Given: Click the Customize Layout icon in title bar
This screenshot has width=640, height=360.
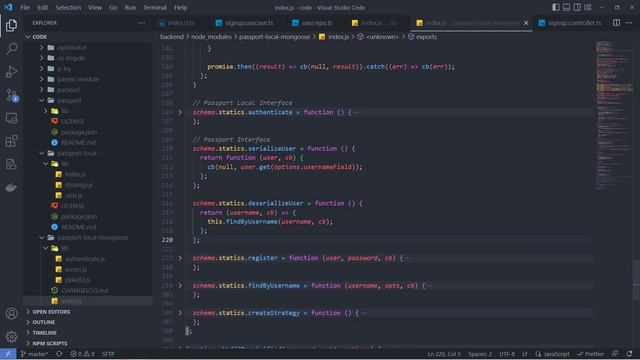Looking at the screenshot, I should (x=588, y=7).
